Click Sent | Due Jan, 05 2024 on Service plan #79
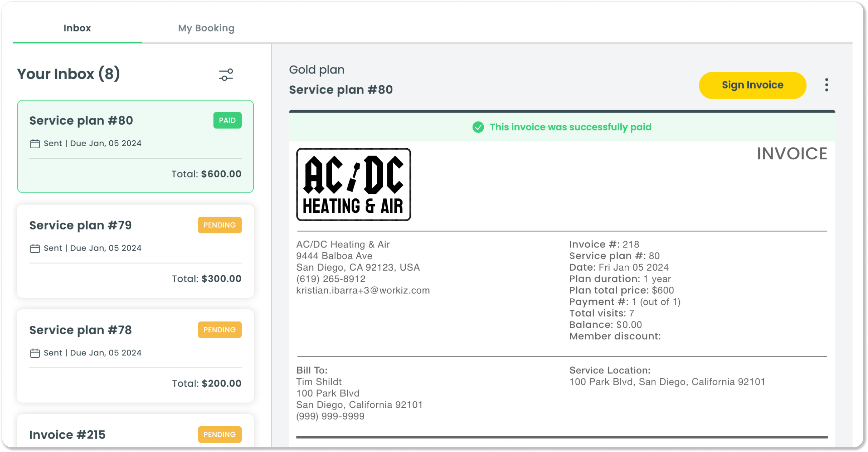The width and height of the screenshot is (868, 452). pos(92,249)
